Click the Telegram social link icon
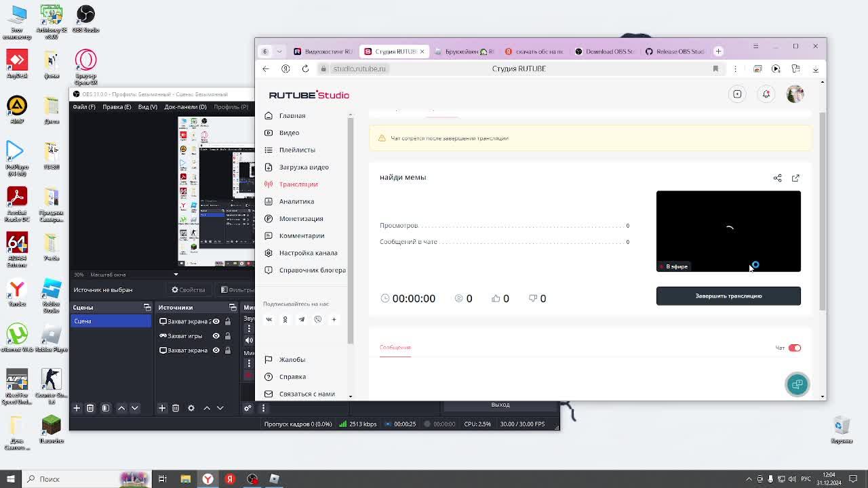The height and width of the screenshot is (488, 868). click(301, 319)
